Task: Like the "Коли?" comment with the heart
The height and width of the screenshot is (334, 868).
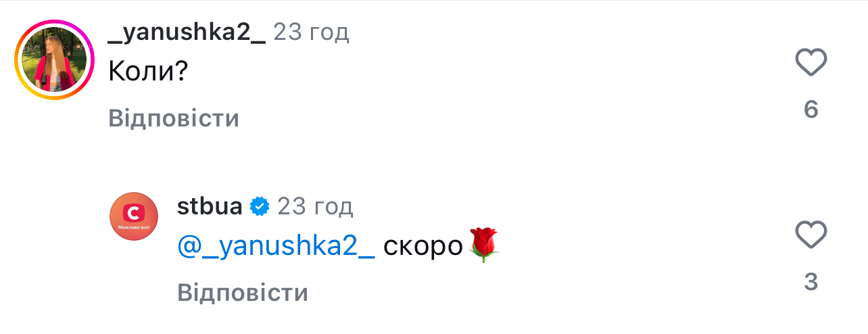Action: 811,64
